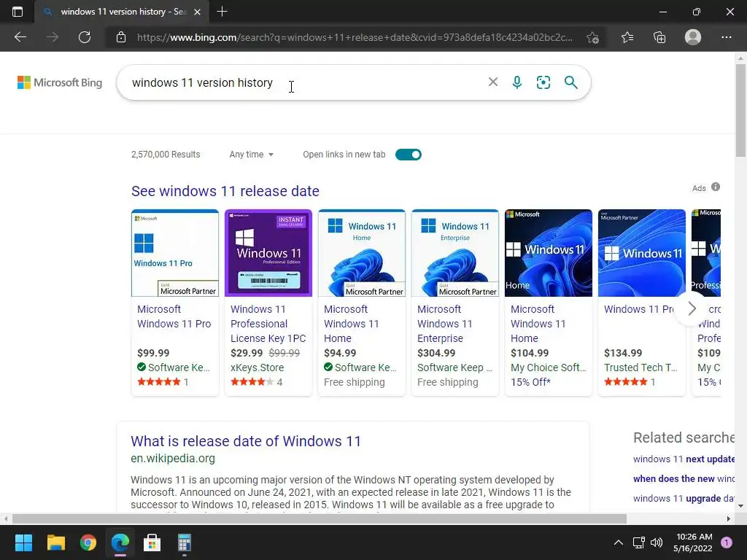Open network status tray icon
The image size is (747, 560).
click(638, 542)
